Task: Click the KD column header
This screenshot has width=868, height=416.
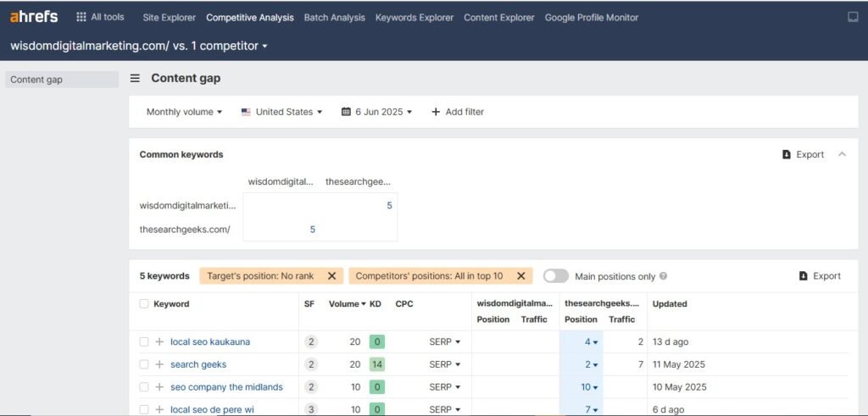Action: [x=376, y=303]
